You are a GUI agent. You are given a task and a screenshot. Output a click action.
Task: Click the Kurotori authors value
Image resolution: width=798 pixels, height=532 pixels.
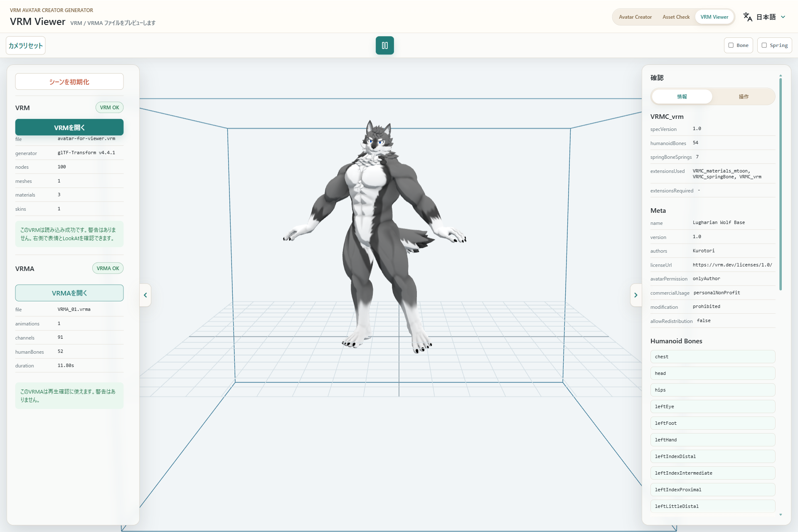704,251
